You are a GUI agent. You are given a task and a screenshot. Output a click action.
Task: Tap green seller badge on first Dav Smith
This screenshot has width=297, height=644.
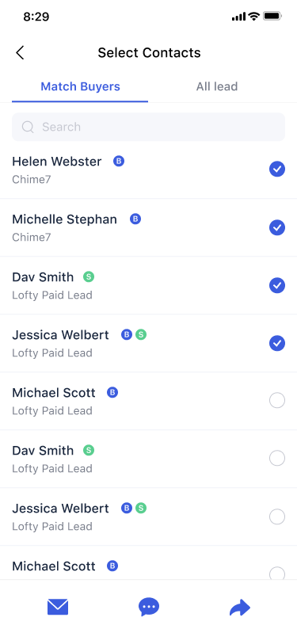tap(89, 276)
